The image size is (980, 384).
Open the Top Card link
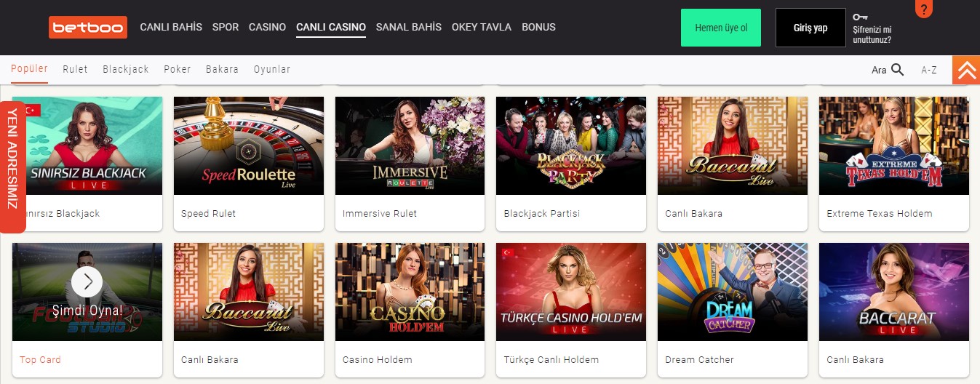(40, 359)
